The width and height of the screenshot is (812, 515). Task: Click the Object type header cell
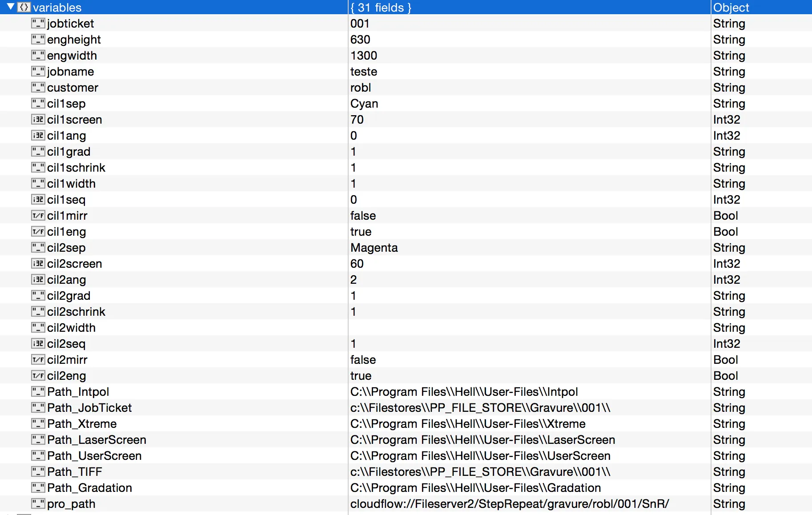[x=731, y=8]
